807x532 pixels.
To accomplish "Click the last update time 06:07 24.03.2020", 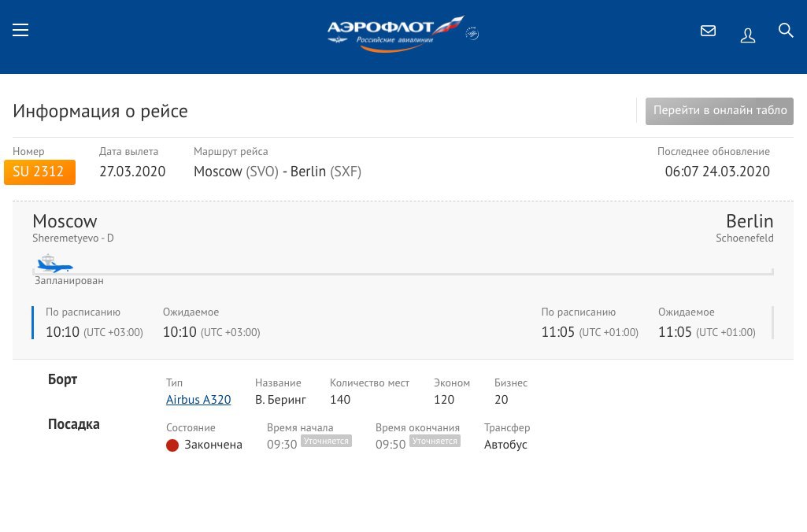I will (717, 172).
